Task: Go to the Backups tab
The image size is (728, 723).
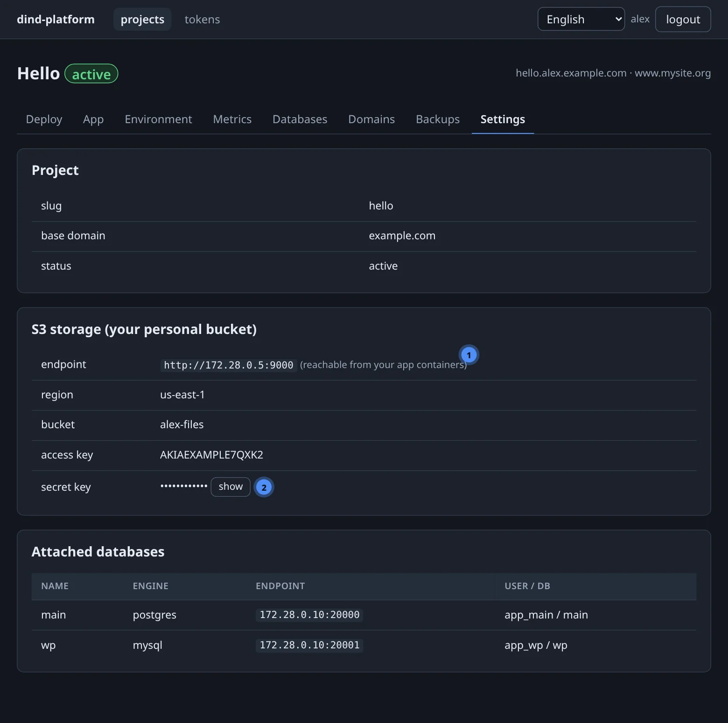Action: point(438,119)
